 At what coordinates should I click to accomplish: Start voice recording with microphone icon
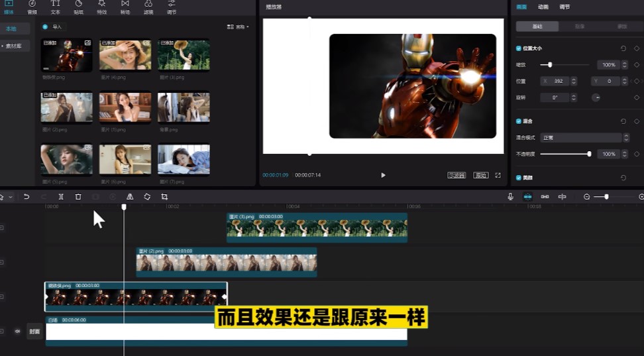tap(510, 197)
